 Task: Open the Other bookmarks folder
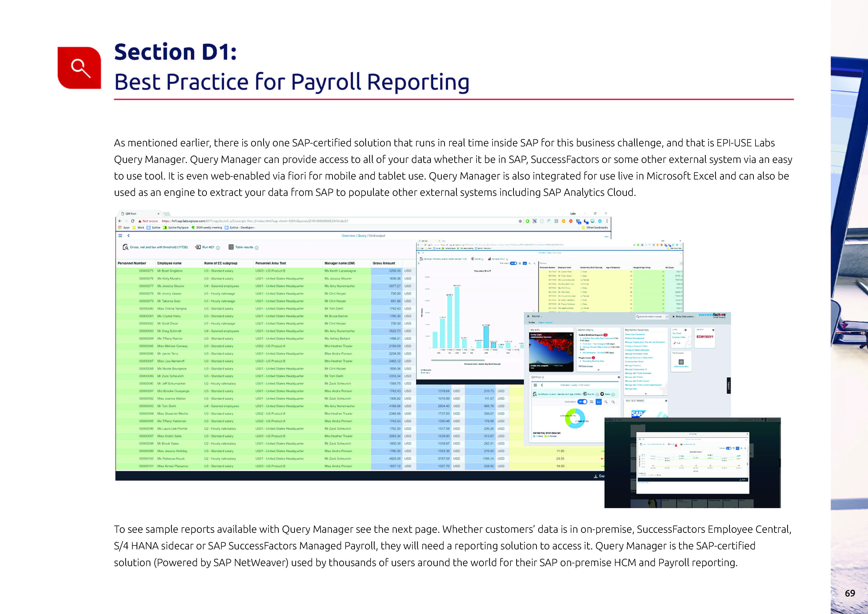(595, 228)
